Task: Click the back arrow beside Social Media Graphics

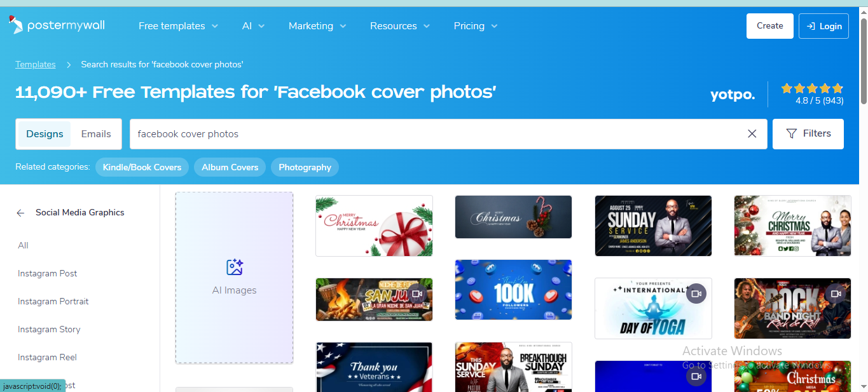Action: click(x=20, y=212)
